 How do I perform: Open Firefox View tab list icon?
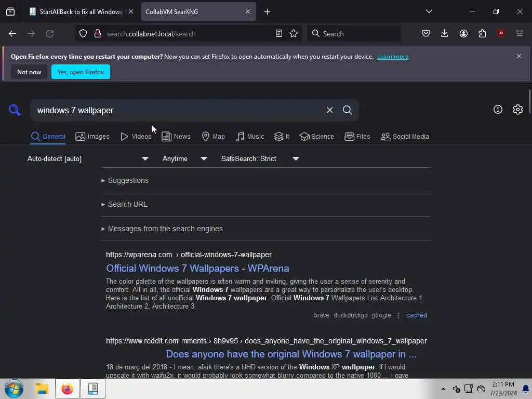click(x=10, y=11)
